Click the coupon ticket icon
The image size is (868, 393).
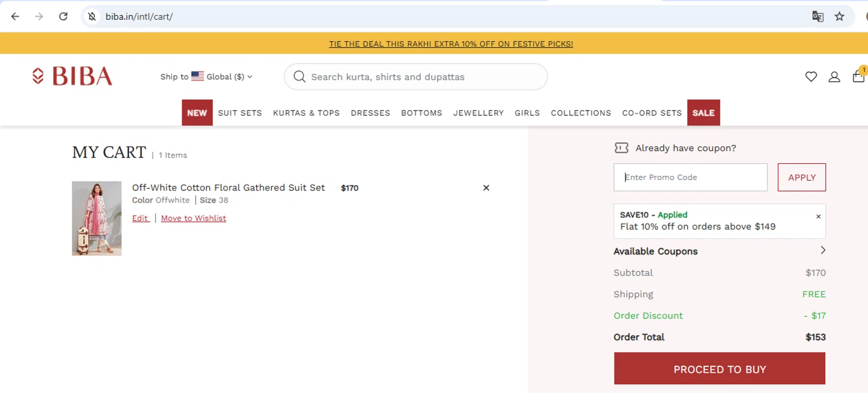621,148
